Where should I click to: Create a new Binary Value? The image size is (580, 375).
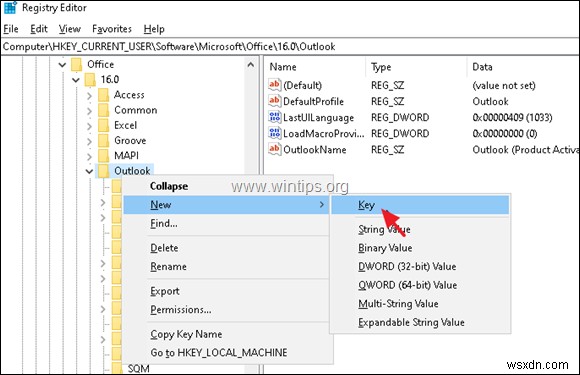tap(420, 248)
